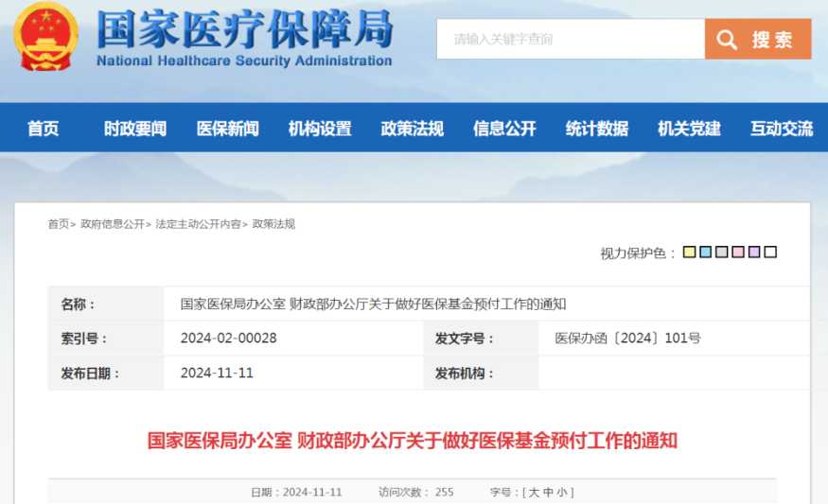Open the 首页 navigation item

44,129
